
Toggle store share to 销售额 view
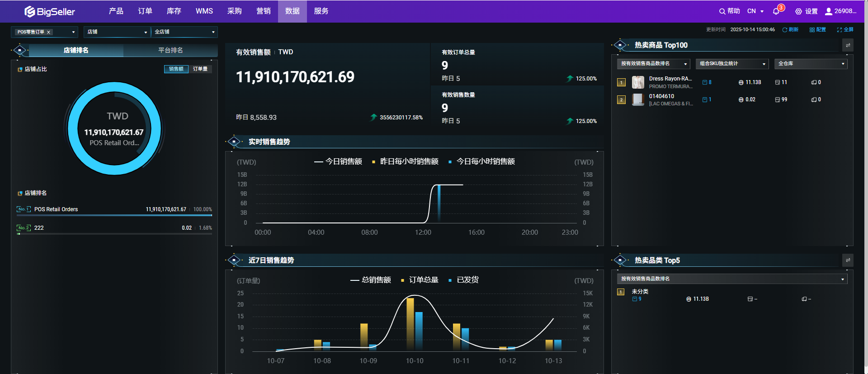coord(176,69)
